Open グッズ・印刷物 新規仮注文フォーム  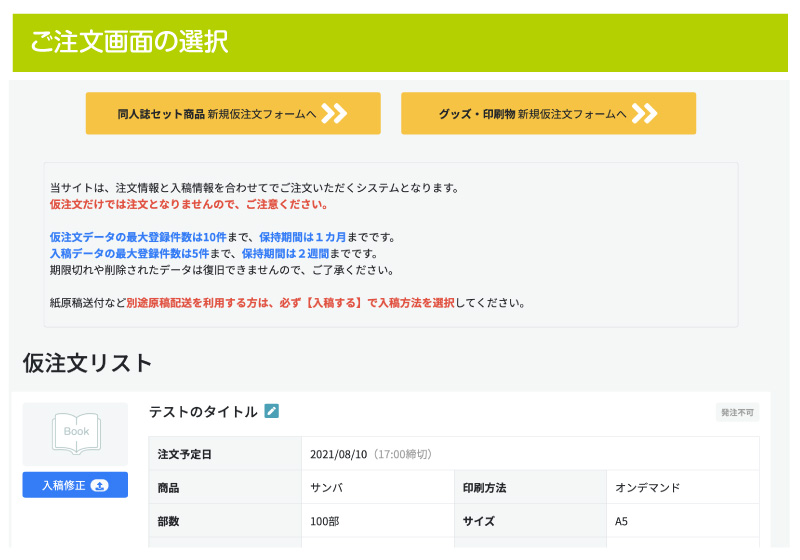(x=548, y=113)
